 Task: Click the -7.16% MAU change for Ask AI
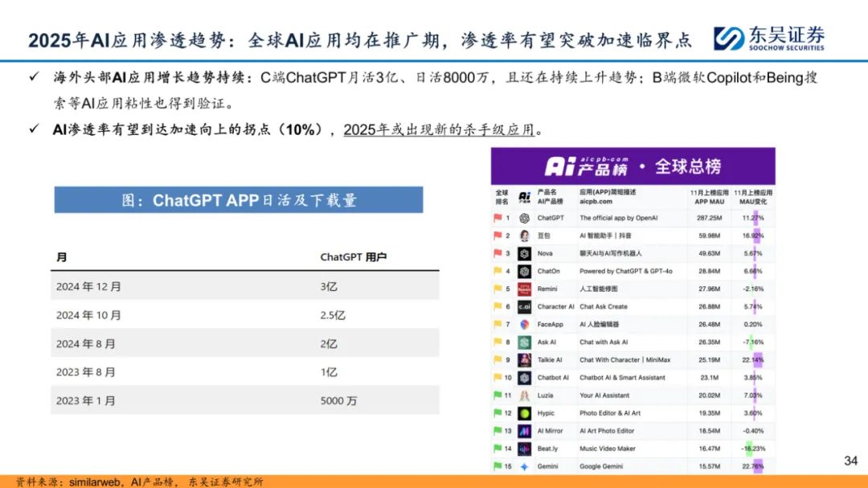pyautogui.click(x=753, y=342)
